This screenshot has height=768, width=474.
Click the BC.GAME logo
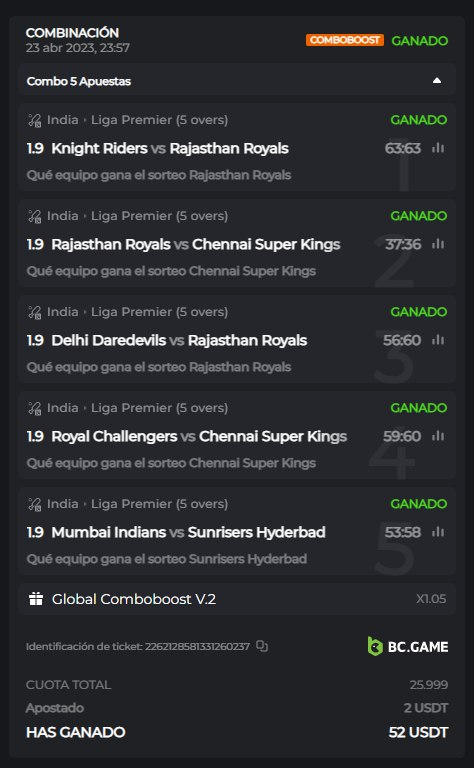pyautogui.click(x=407, y=647)
